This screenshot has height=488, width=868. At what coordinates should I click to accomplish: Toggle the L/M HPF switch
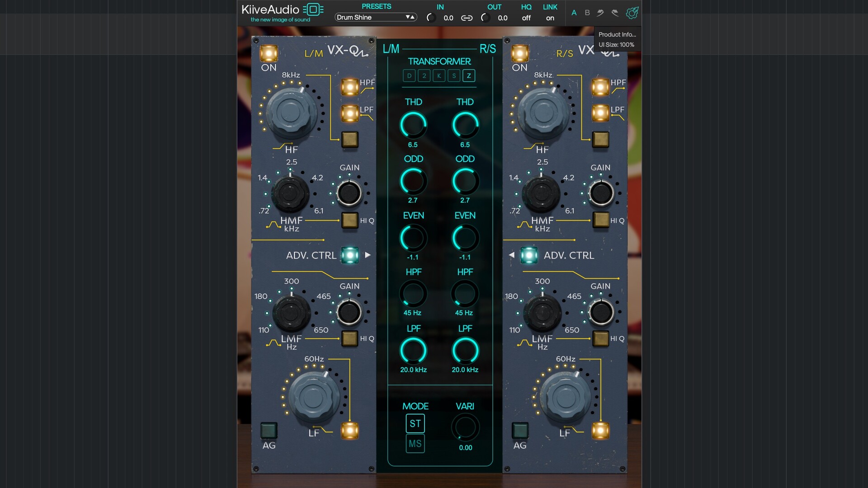point(349,86)
